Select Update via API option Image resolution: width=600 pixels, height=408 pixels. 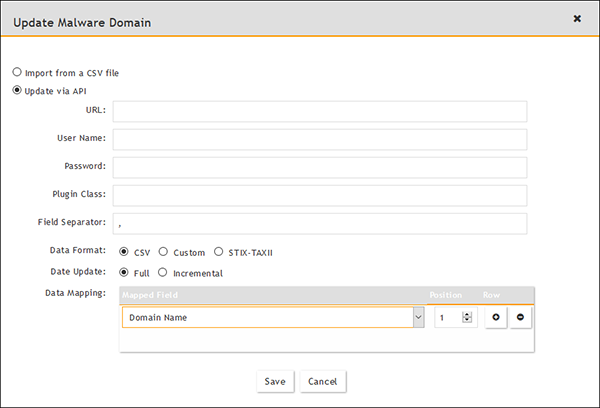point(17,90)
